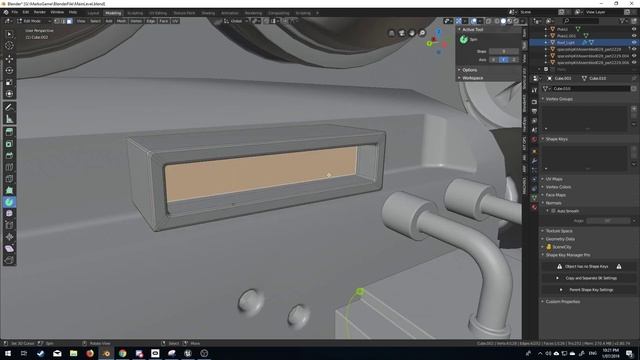Select the Shrink/Fatten tool

[9, 237]
